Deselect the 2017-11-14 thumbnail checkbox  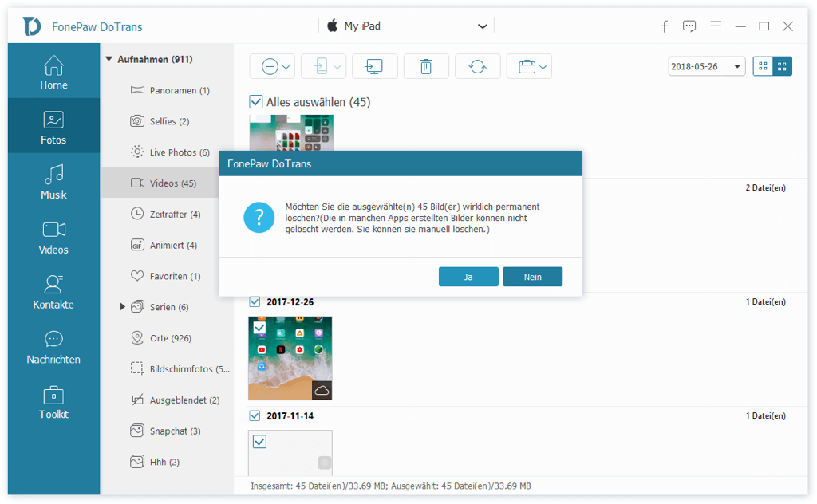pyautogui.click(x=259, y=442)
